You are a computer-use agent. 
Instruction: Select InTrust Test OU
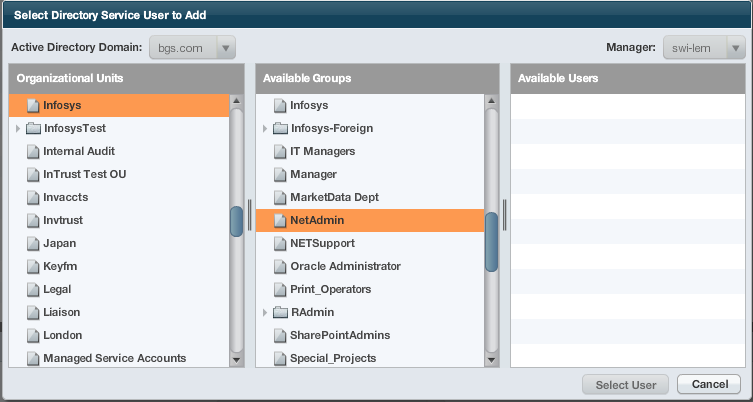119,174
